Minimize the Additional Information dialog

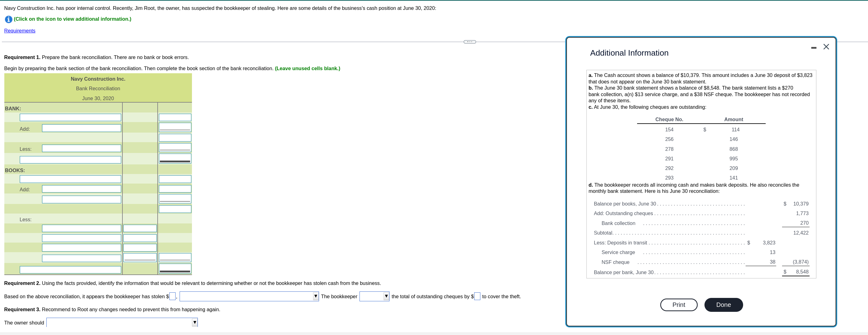tap(813, 48)
